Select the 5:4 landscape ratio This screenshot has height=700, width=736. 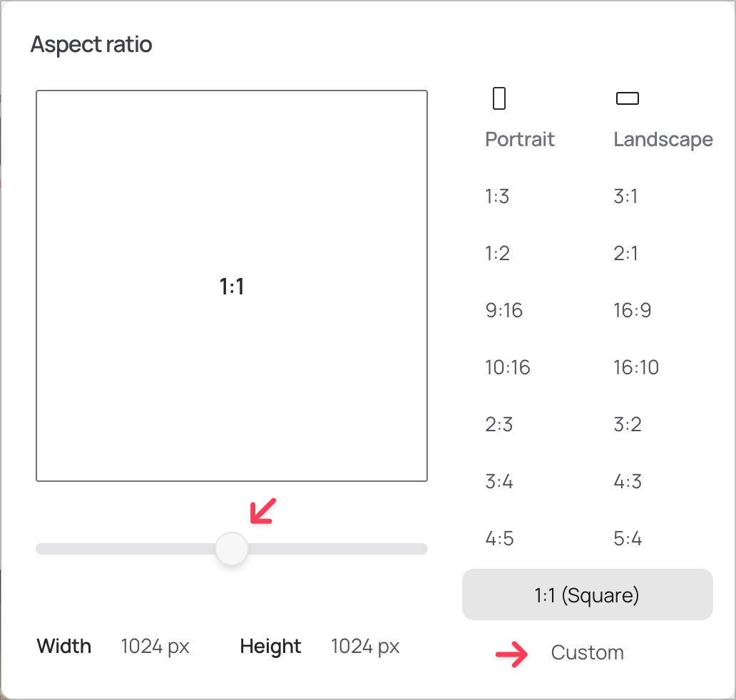[628, 538]
